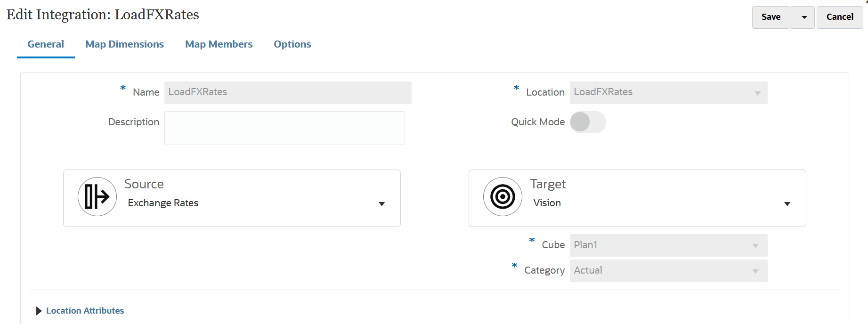Click the Cancel button
Viewport: 868px width, 324px height.
pos(839,17)
